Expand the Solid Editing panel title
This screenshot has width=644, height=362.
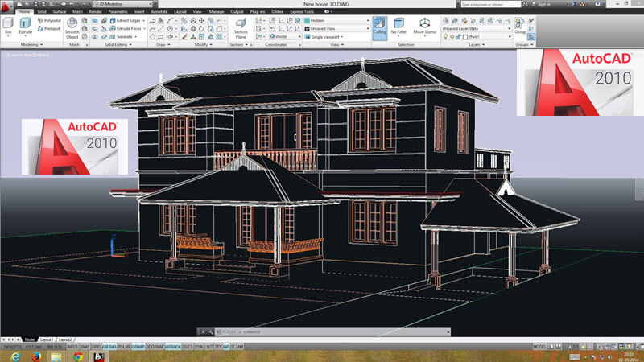(118, 45)
